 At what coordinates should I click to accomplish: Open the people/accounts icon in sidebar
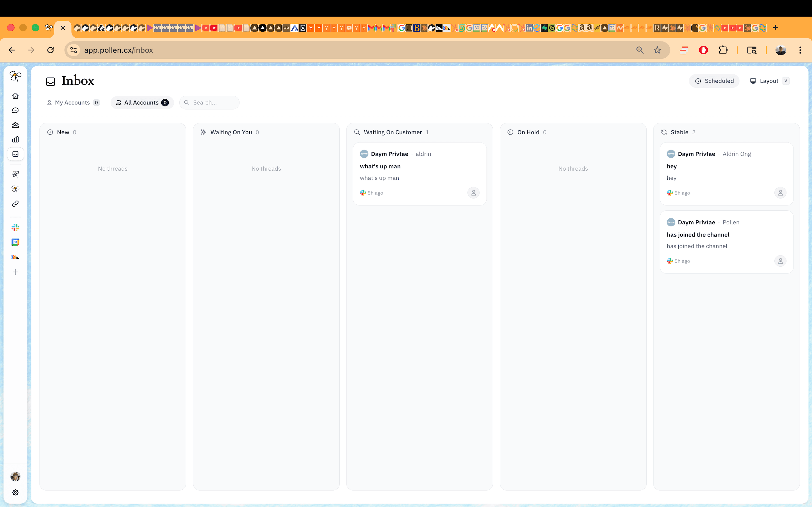[15, 125]
